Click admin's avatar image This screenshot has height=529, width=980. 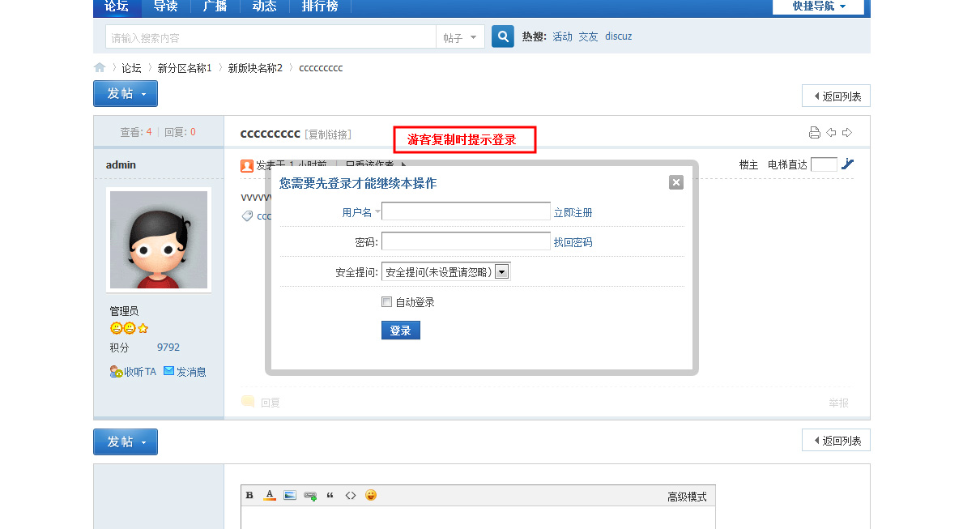pos(159,240)
